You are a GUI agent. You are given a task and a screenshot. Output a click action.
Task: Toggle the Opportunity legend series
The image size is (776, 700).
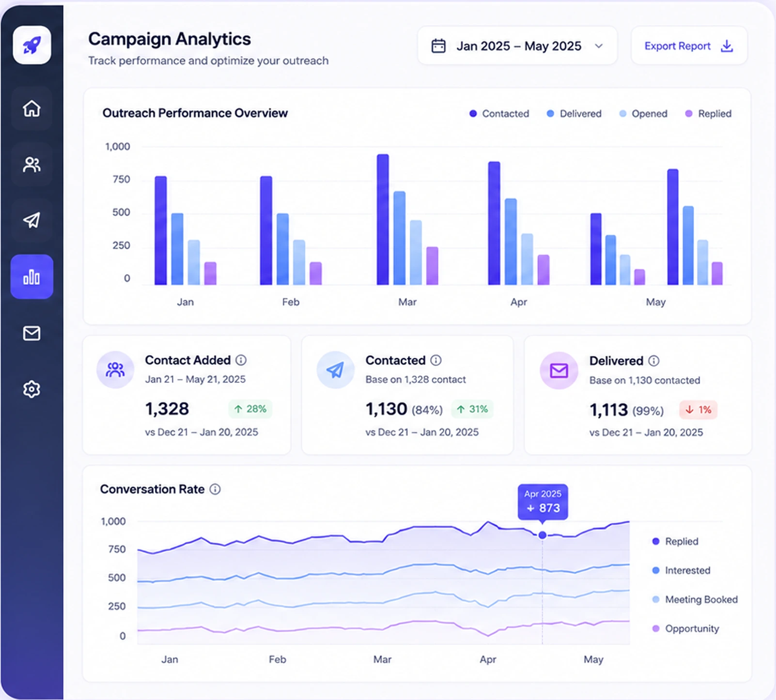685,628
